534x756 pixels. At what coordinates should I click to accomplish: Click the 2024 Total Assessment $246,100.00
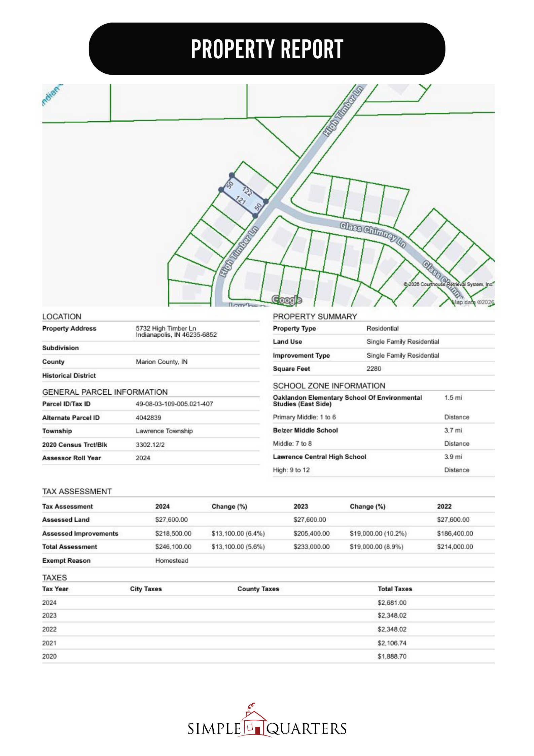click(173, 547)
